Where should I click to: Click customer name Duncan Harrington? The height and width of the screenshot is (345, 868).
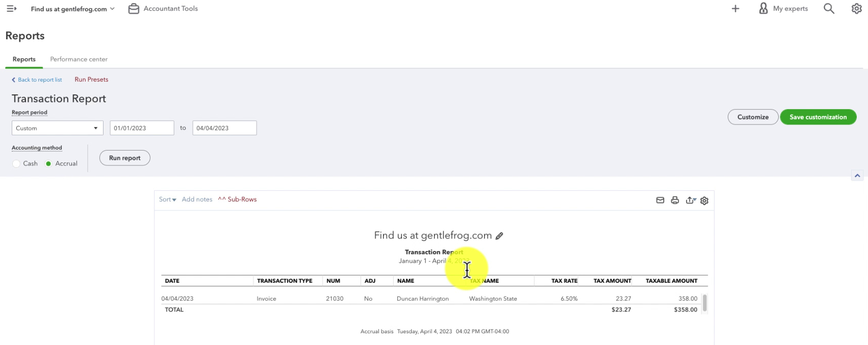423,299
